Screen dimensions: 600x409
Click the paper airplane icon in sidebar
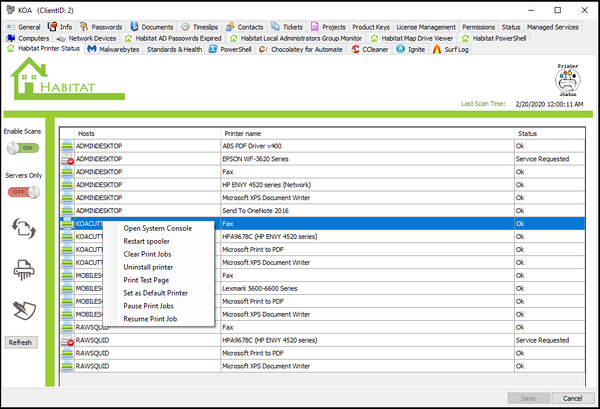coord(24,310)
